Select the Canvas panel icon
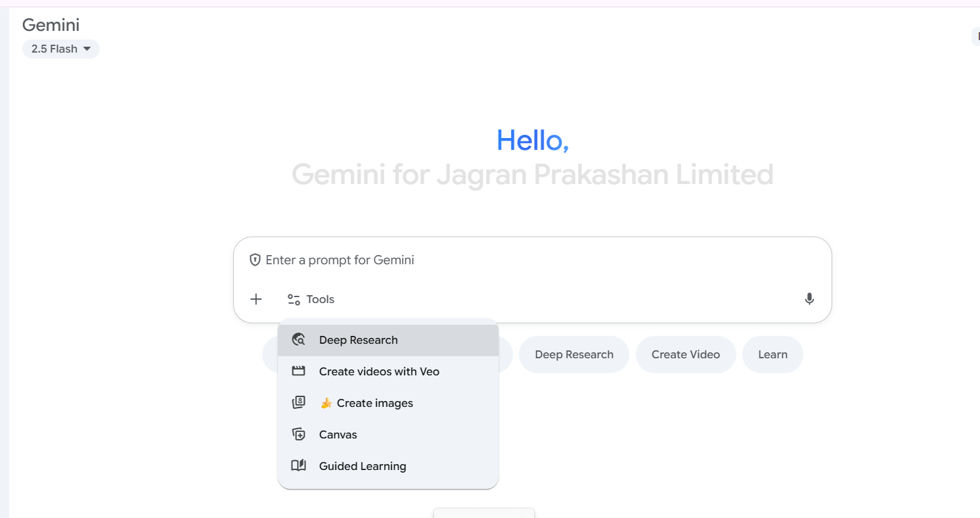This screenshot has height=518, width=980. 299,434
